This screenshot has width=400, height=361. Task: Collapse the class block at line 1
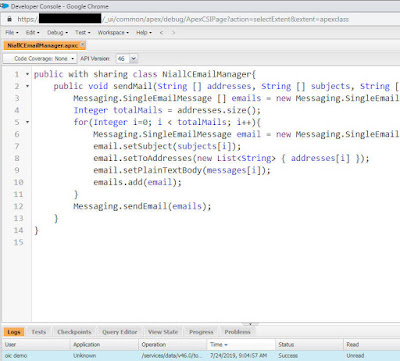(27, 74)
